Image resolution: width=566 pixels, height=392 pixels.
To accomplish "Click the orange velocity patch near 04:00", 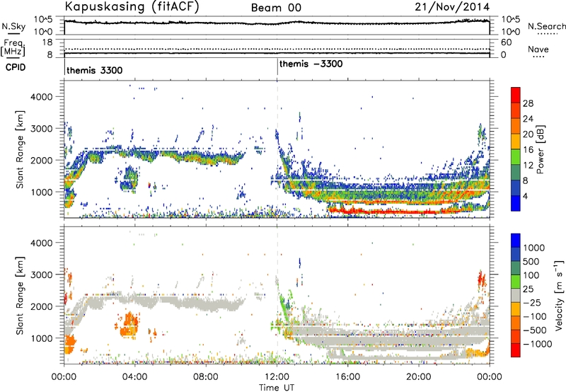I will pos(129,325).
